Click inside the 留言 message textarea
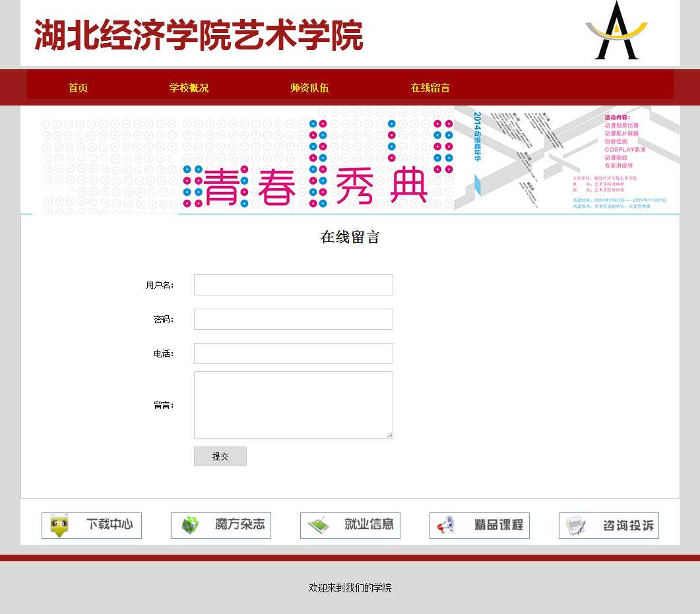700x614 pixels. [x=293, y=404]
